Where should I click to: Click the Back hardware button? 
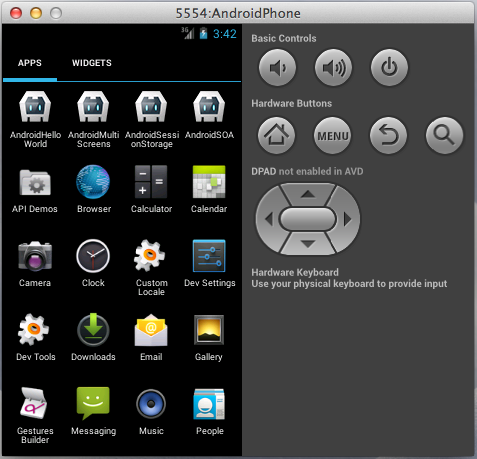pos(388,135)
